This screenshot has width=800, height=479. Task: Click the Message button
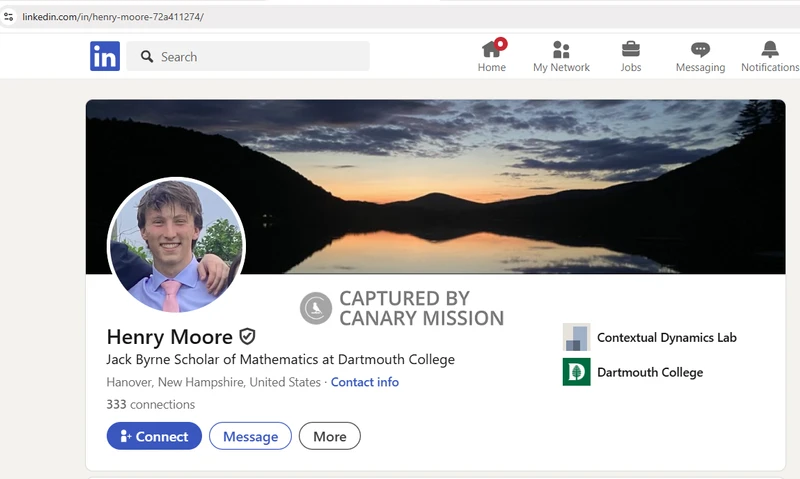(251, 436)
